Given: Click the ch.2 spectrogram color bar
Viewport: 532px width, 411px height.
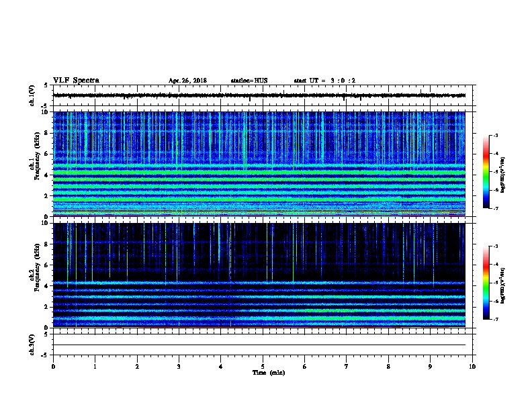Looking at the screenshot, I should coord(486,283).
